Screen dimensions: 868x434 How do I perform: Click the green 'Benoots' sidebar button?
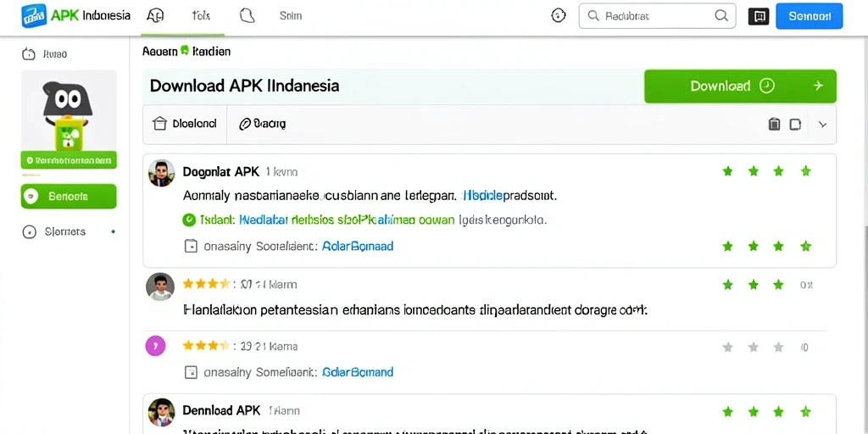pos(69,197)
